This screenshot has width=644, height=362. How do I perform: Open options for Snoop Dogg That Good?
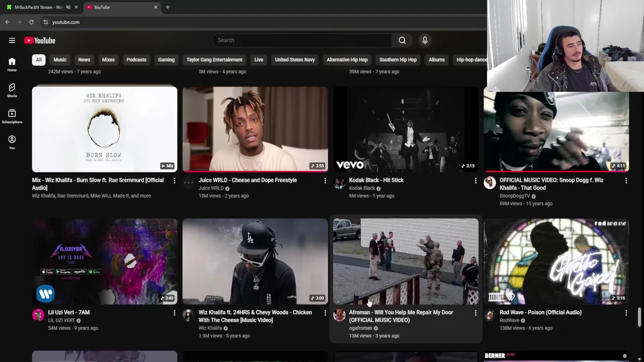pyautogui.click(x=626, y=180)
